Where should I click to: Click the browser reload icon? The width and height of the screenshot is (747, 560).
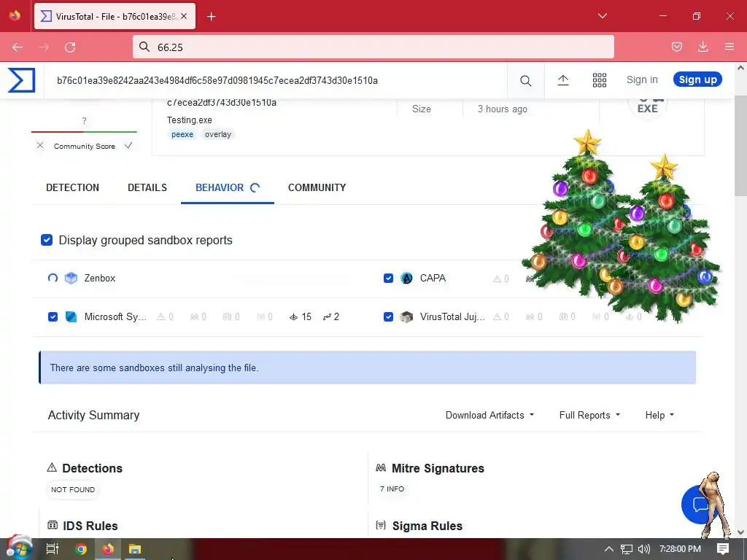coord(70,47)
